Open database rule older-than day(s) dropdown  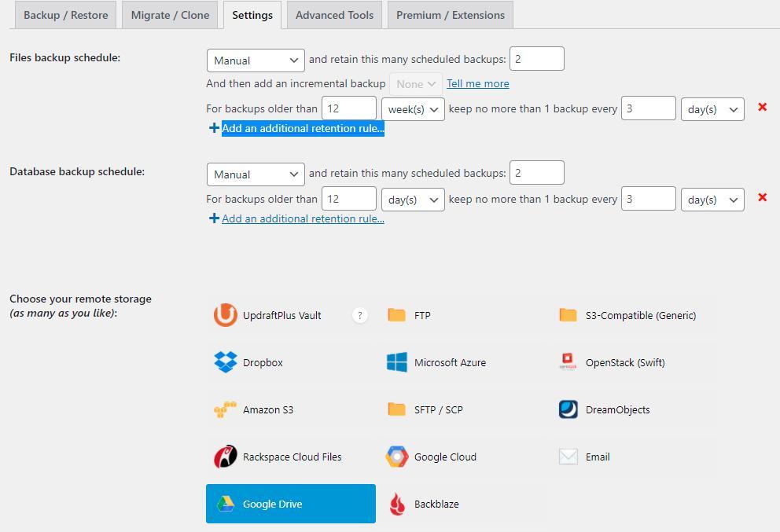(x=413, y=200)
